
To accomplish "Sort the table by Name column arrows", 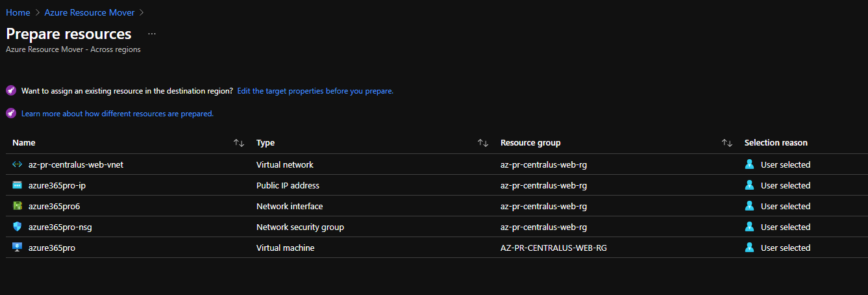I will point(239,143).
